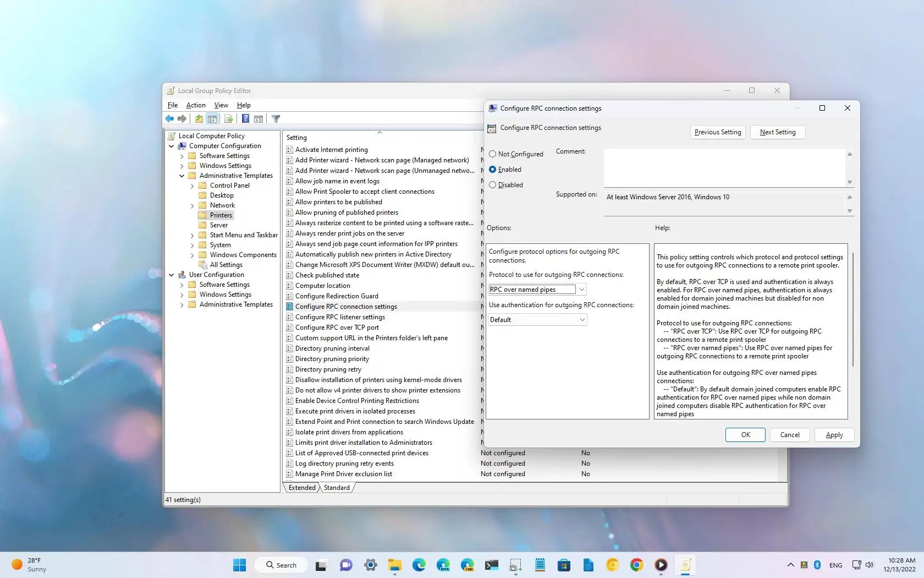The width and height of the screenshot is (924, 578).
Task: Switch to the Standard tab
Action: (336, 487)
